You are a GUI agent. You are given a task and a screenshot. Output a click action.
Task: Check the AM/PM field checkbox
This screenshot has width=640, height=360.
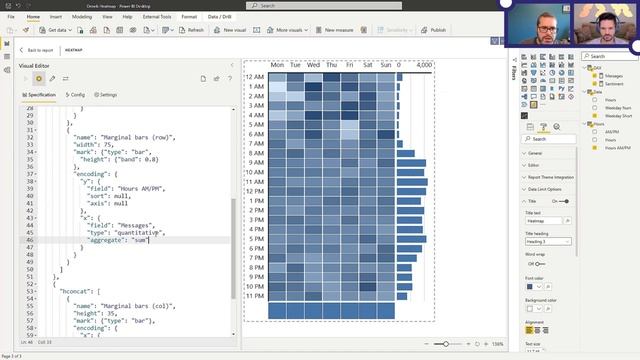(594, 132)
